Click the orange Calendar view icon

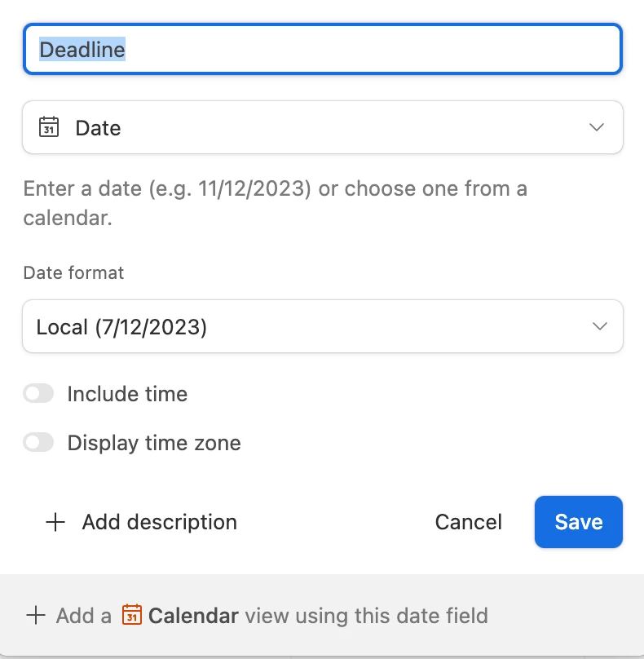click(132, 615)
